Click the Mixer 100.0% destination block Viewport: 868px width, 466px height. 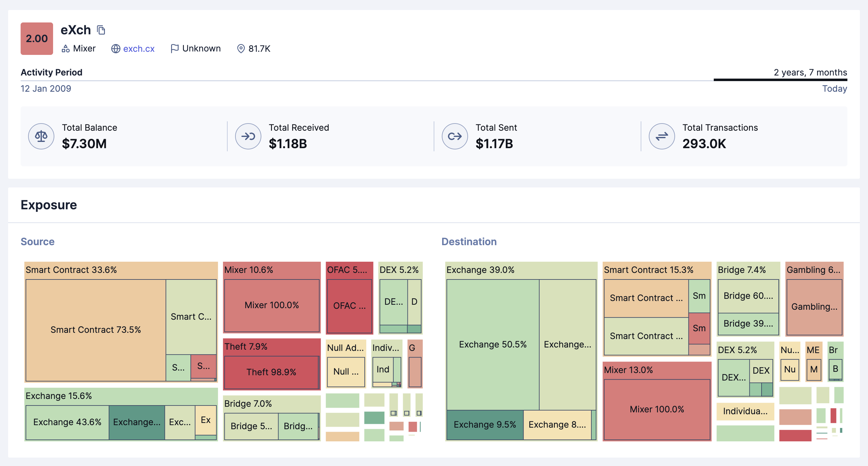[x=656, y=409]
